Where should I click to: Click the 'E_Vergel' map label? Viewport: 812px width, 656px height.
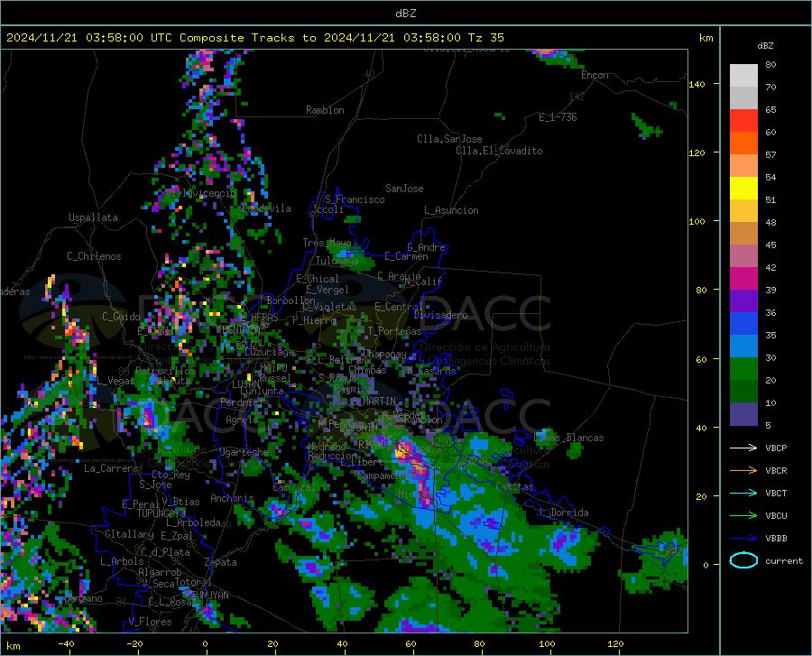coord(328,290)
